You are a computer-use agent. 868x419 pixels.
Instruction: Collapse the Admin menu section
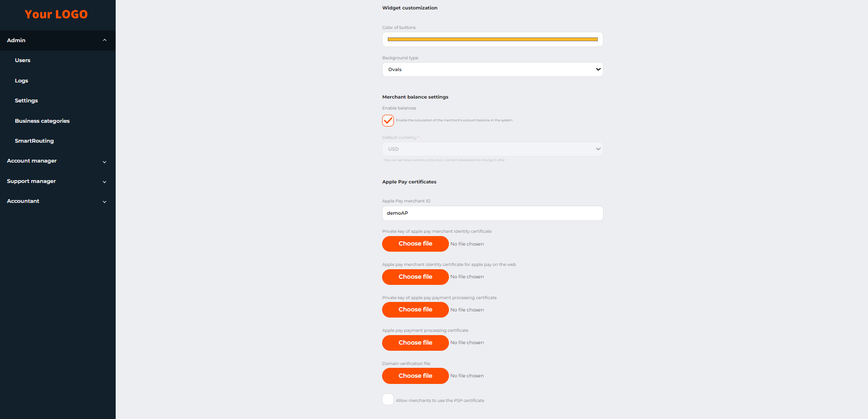coord(104,40)
